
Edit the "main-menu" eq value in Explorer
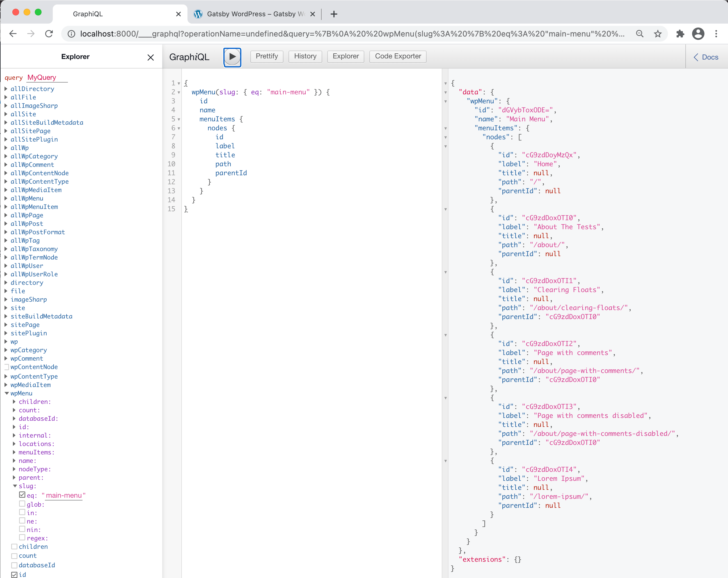pos(64,496)
